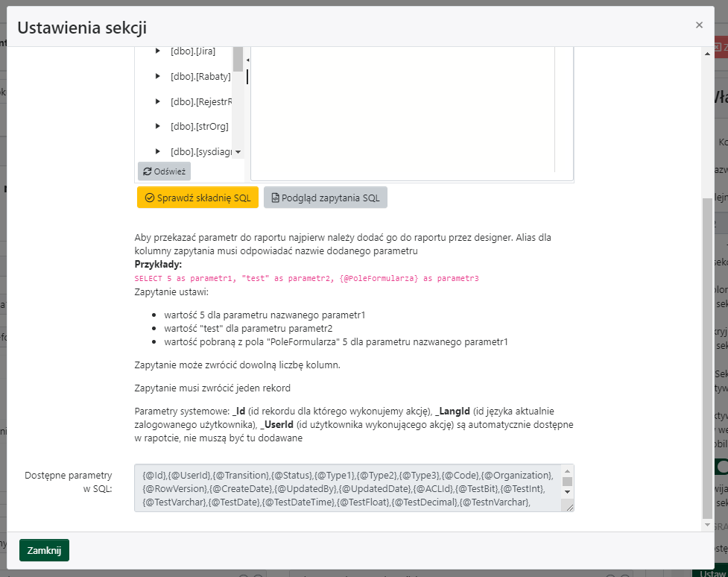Select the [dbo].[strOrg] table name
Viewport: 728px width, 577px height.
coord(199,127)
